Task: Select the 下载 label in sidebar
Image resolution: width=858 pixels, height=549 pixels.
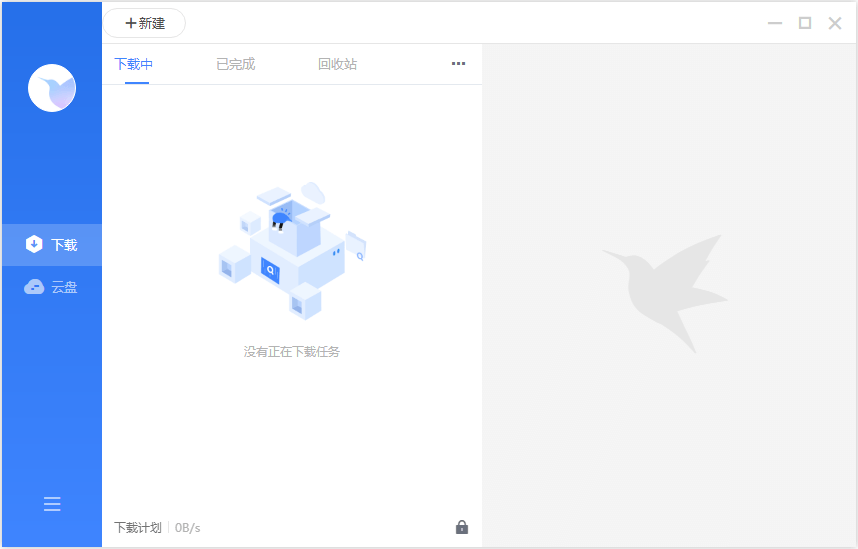Action: point(64,245)
